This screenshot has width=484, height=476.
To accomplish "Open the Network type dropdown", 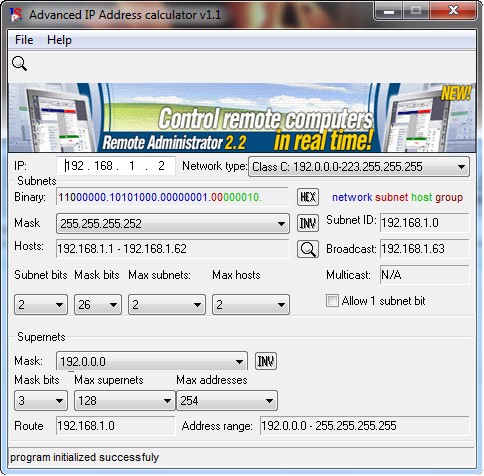I will click(x=359, y=166).
